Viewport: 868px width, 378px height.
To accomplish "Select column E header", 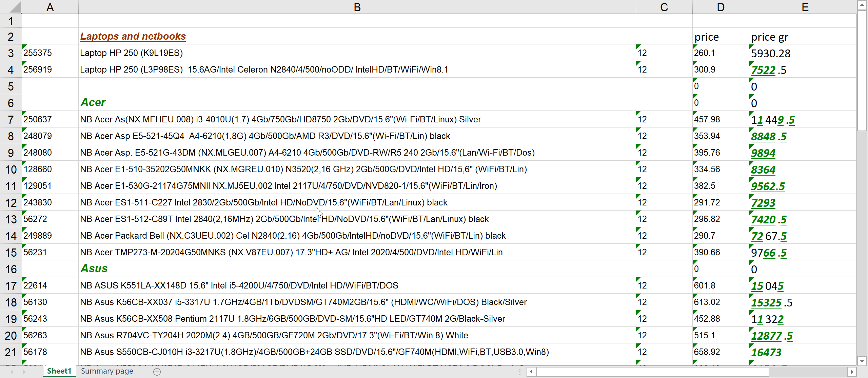I will pos(805,7).
